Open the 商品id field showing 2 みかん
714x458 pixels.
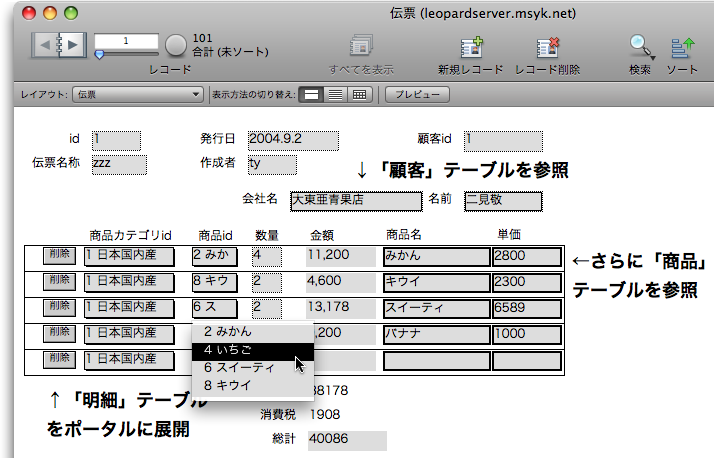click(x=214, y=256)
